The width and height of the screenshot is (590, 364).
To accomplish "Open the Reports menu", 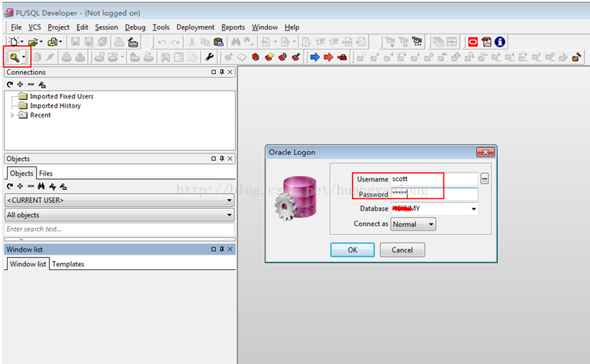I will point(233,27).
